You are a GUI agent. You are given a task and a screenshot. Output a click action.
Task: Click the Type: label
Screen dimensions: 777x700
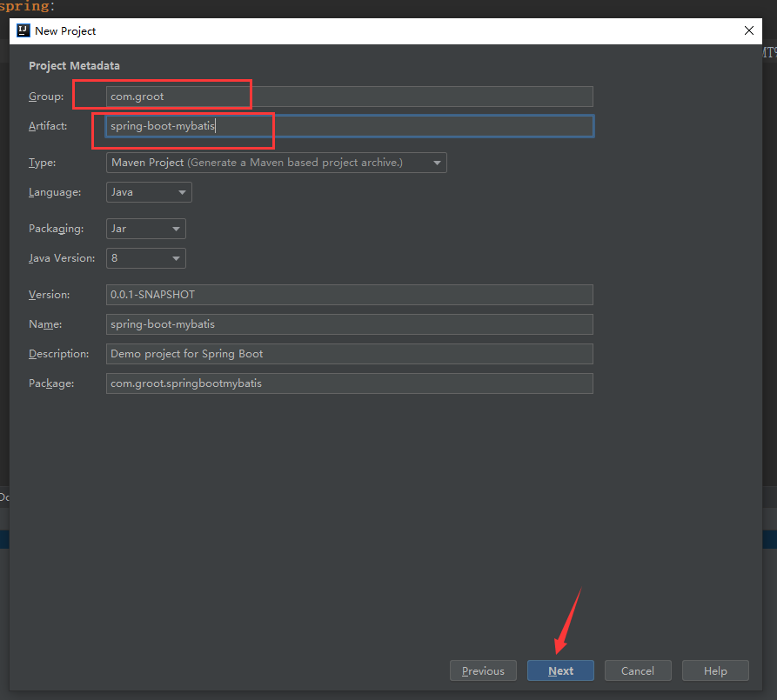(42, 163)
